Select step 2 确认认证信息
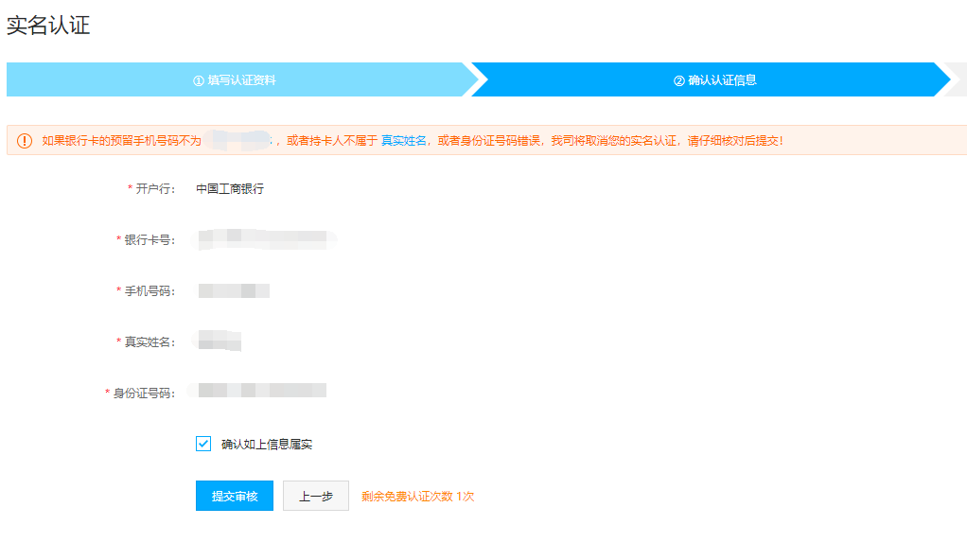The width and height of the screenshot is (967, 560). coord(715,80)
